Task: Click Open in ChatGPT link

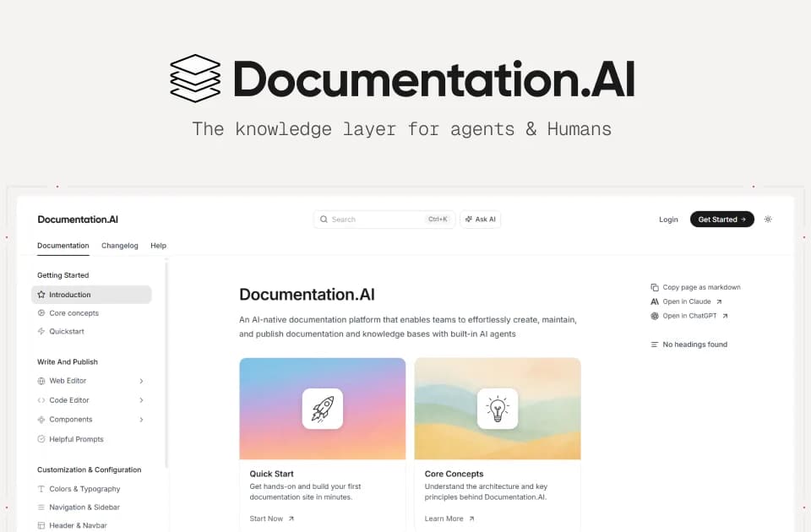Action: (689, 316)
